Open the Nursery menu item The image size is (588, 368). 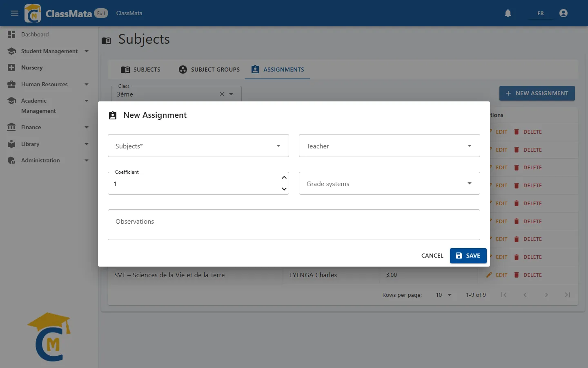tap(49, 67)
